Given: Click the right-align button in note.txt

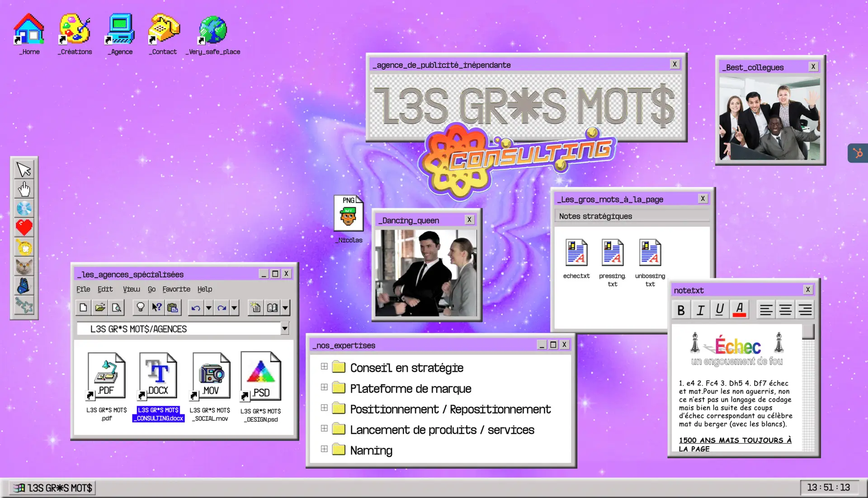Looking at the screenshot, I should tap(805, 309).
